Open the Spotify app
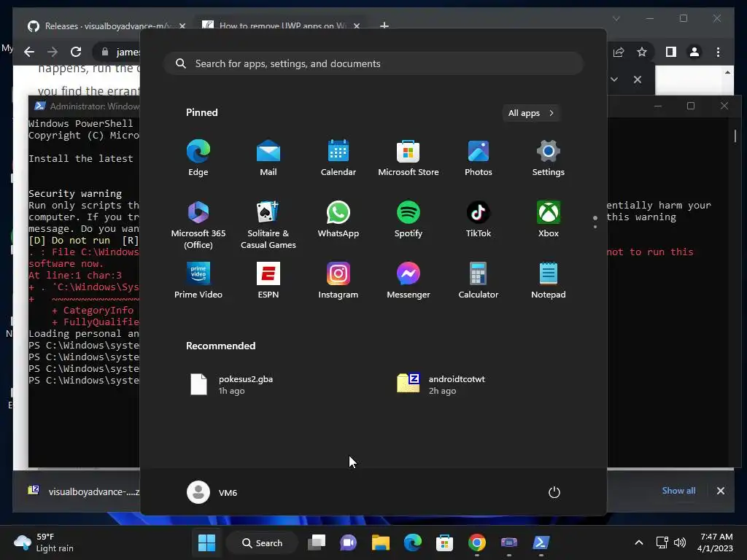Screen dimensions: 747x560 pyautogui.click(x=409, y=219)
